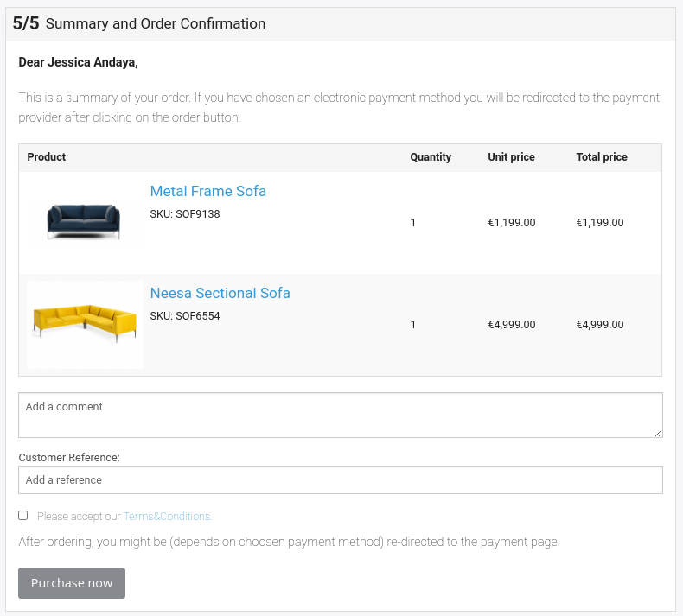Click the Total price column header

tap(602, 156)
